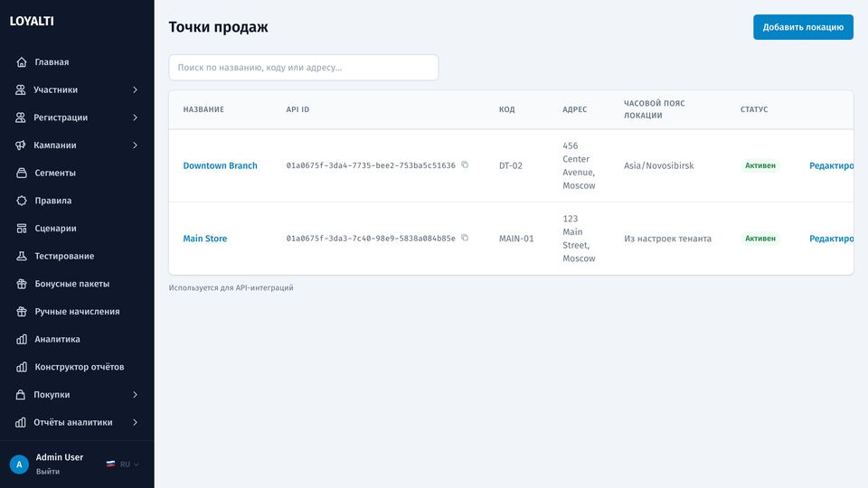Click the Адрес column header

pos(575,109)
